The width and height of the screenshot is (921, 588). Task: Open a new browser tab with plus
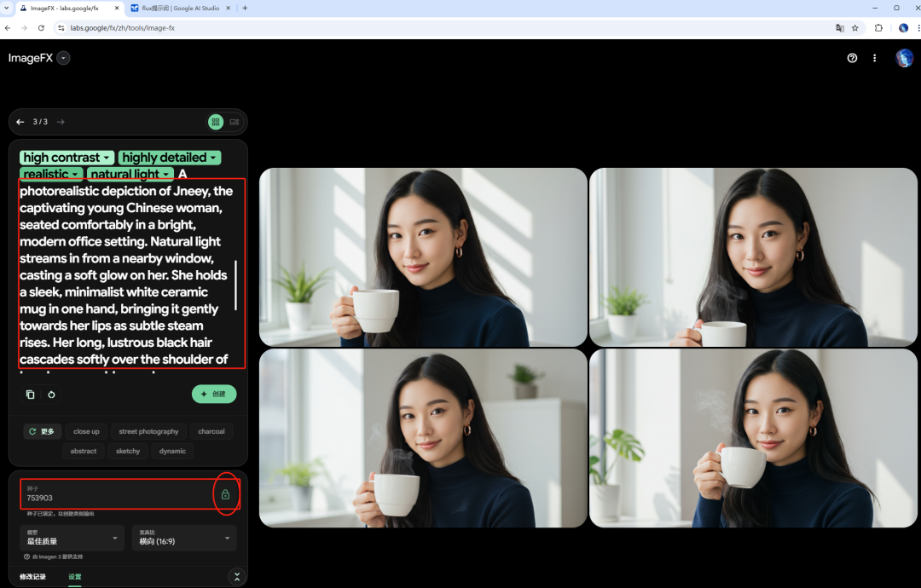tap(245, 9)
